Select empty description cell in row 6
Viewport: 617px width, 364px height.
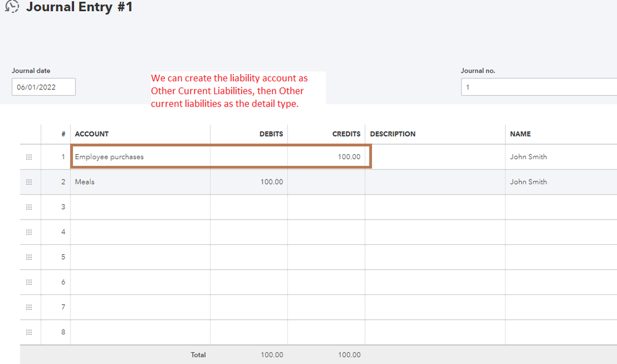[435, 282]
